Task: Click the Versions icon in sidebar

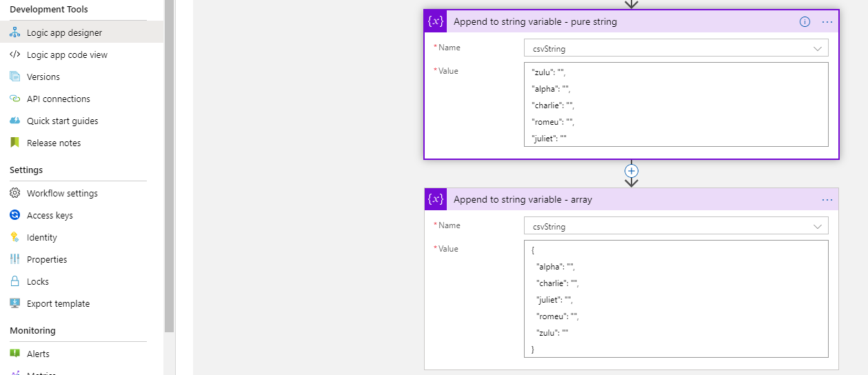Action: pyautogui.click(x=14, y=77)
